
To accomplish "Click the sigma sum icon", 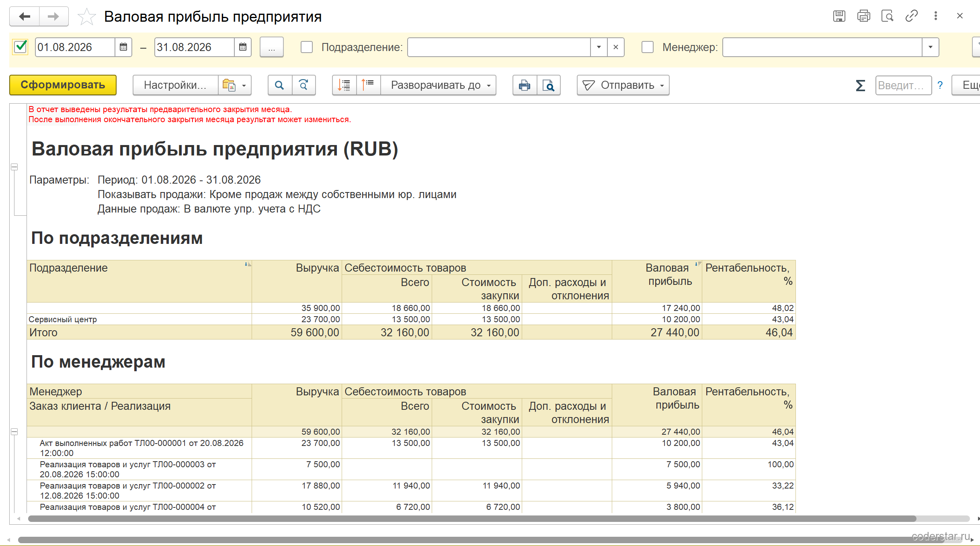I will [x=860, y=85].
